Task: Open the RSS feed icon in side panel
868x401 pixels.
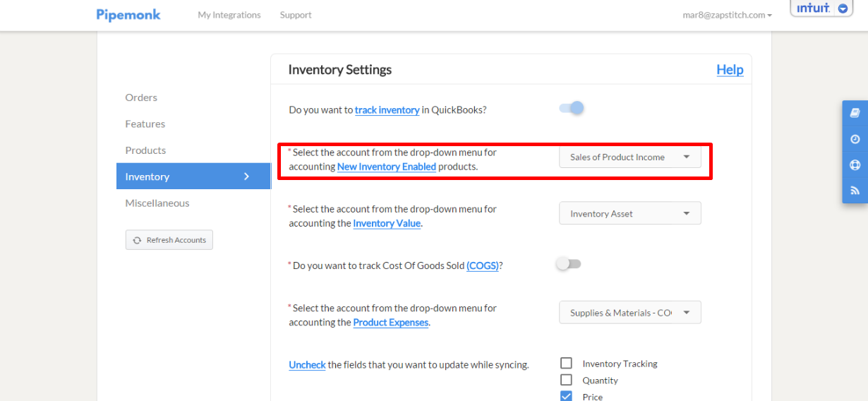Action: click(855, 191)
